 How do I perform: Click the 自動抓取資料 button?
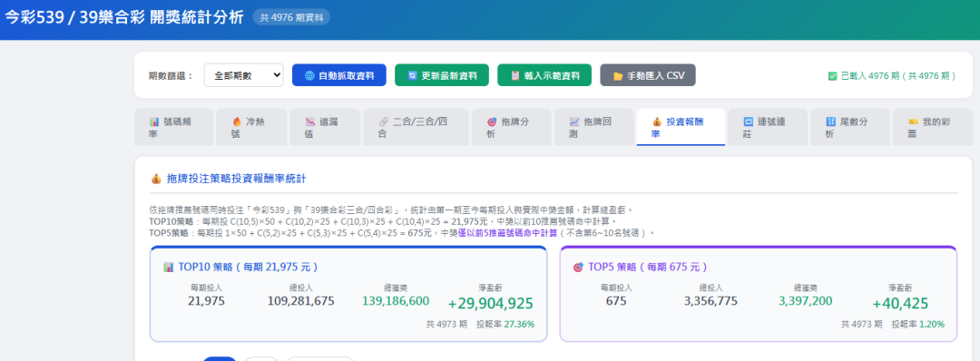coord(339,75)
